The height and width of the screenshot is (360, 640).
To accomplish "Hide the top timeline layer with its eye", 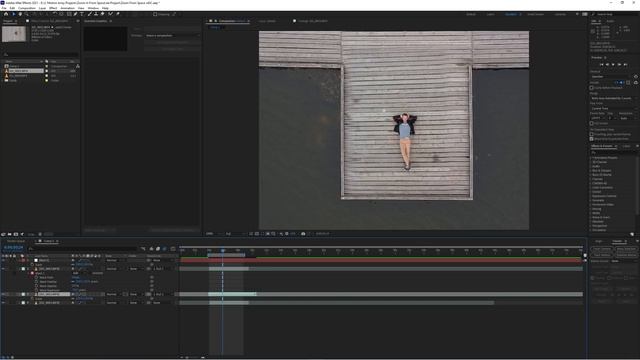I will 3,260.
